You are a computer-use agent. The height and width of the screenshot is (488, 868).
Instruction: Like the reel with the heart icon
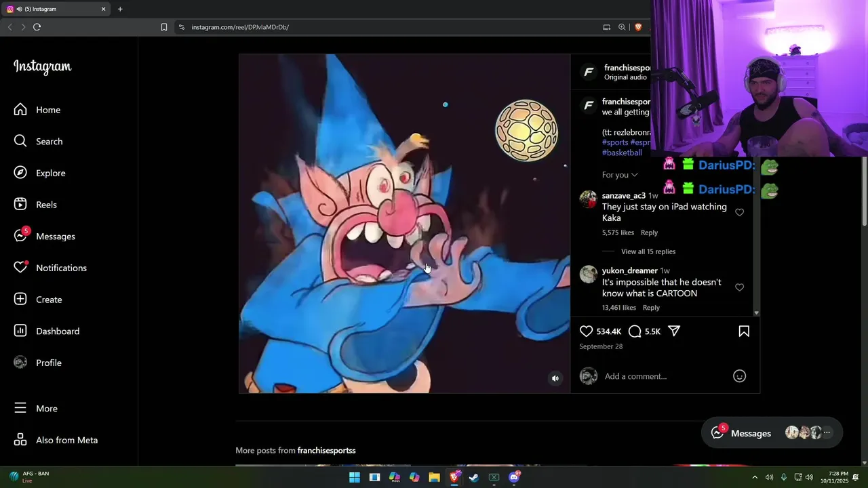[587, 331]
